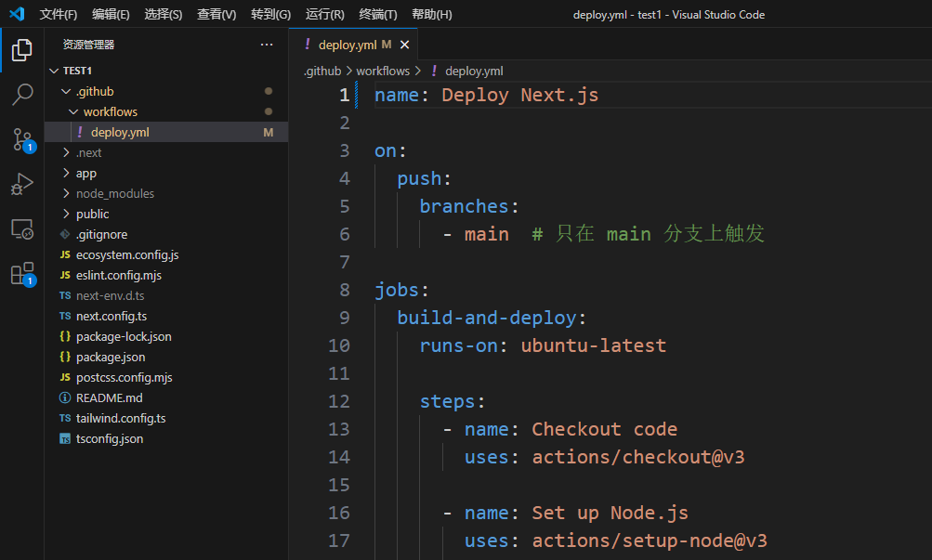Click 'actions/checkout@v3' in the editor
The width and height of the screenshot is (932, 560).
pyautogui.click(x=637, y=457)
